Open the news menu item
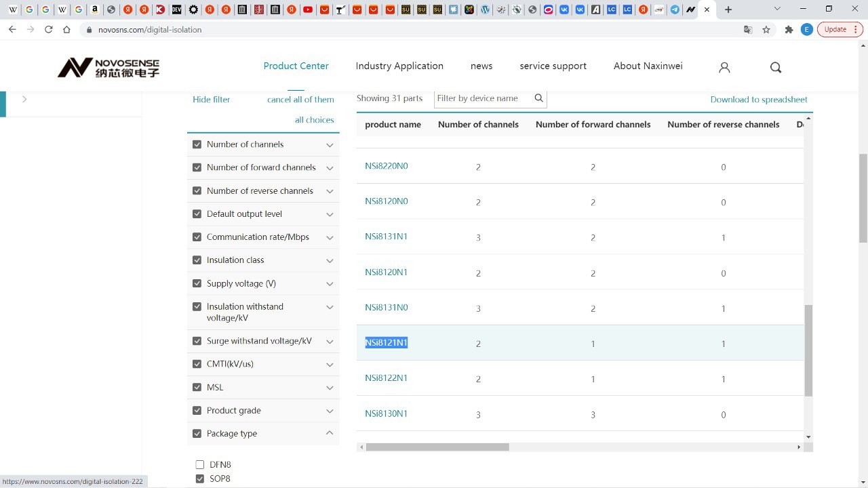Viewport: 868px width, 488px height. (481, 66)
